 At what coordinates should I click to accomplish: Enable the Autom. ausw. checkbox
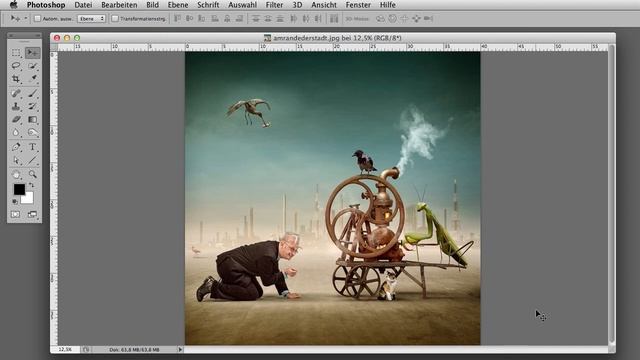tap(38, 18)
